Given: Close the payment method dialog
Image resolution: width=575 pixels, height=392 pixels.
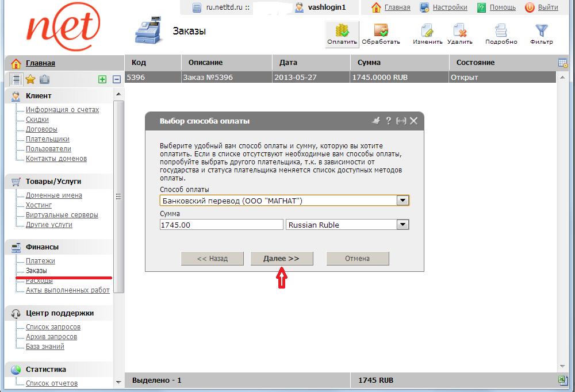Looking at the screenshot, I should [x=413, y=121].
